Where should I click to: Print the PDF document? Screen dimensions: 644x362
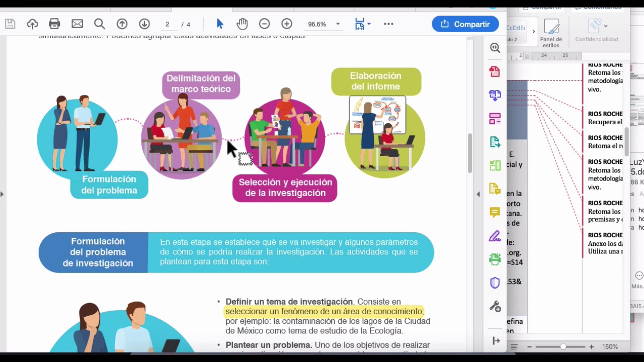[54, 24]
